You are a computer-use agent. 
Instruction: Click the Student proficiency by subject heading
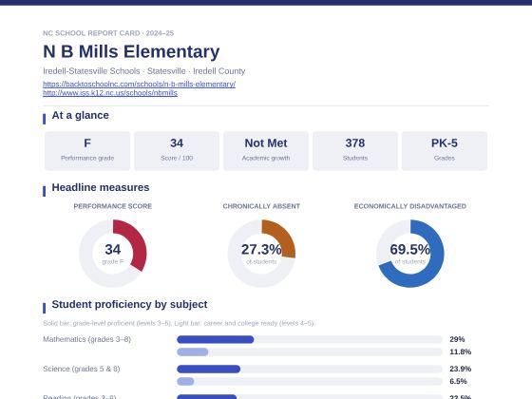pyautogui.click(x=129, y=304)
